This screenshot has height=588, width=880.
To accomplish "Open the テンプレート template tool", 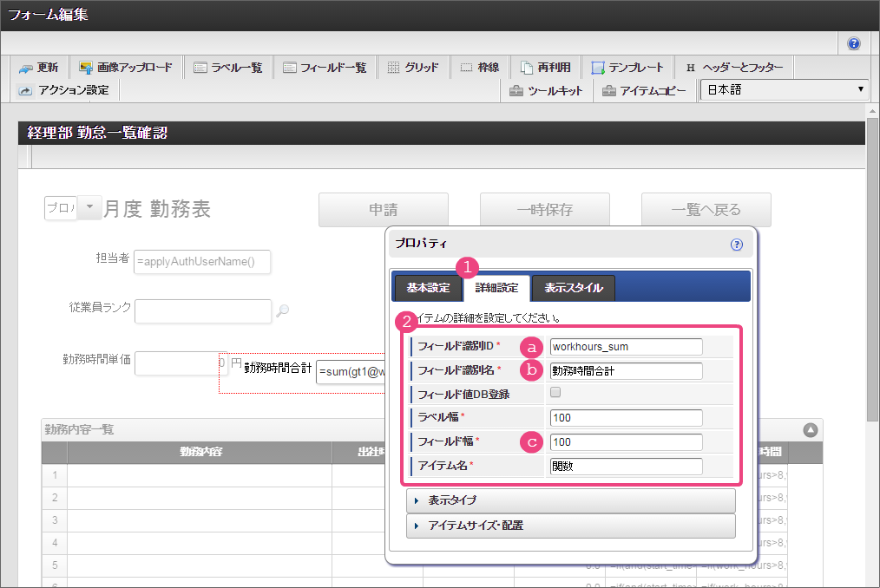I will (627, 68).
